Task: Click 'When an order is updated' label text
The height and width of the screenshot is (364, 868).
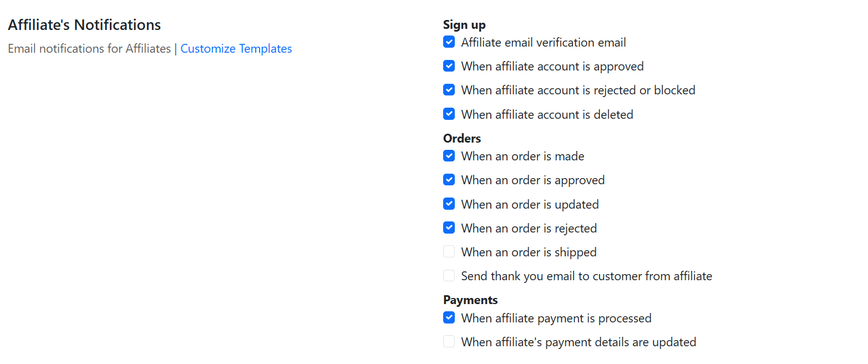Action: point(530,205)
